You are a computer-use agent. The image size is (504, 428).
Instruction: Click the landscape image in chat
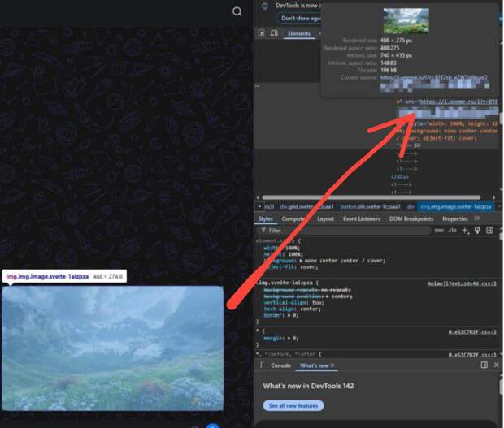pos(112,348)
